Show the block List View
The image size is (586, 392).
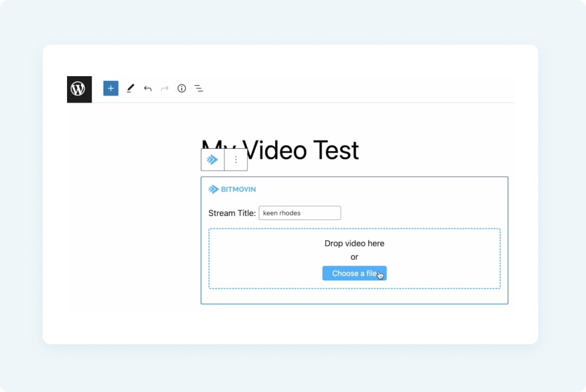[x=199, y=88]
